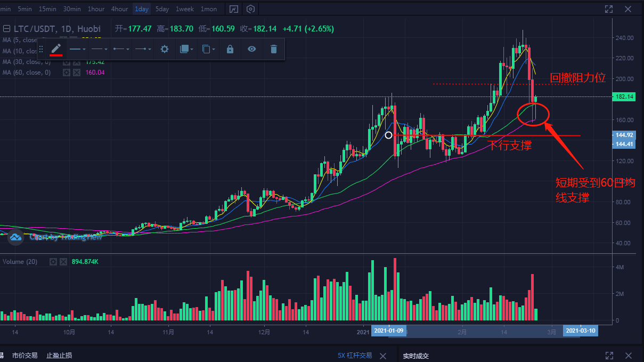The image size is (644, 362).
Task: Remove the Volume indicator
Action: 63,262
